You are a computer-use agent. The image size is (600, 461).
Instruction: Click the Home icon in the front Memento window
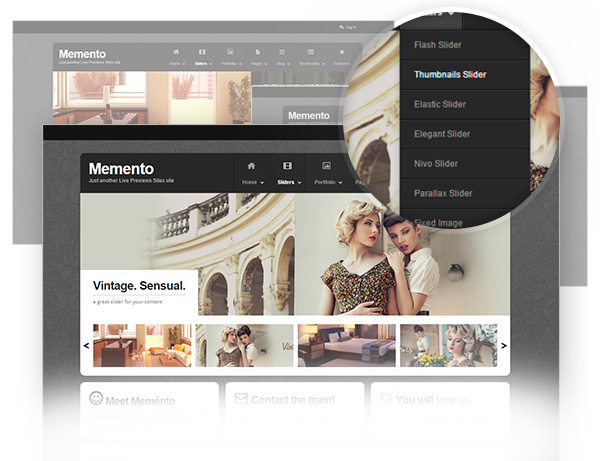[x=251, y=166]
